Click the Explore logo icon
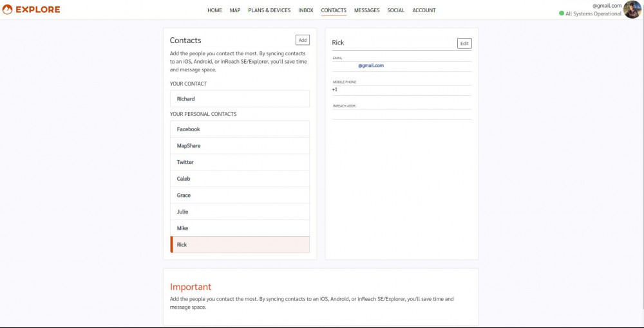Viewport: 644px width, 328px height. click(7, 10)
